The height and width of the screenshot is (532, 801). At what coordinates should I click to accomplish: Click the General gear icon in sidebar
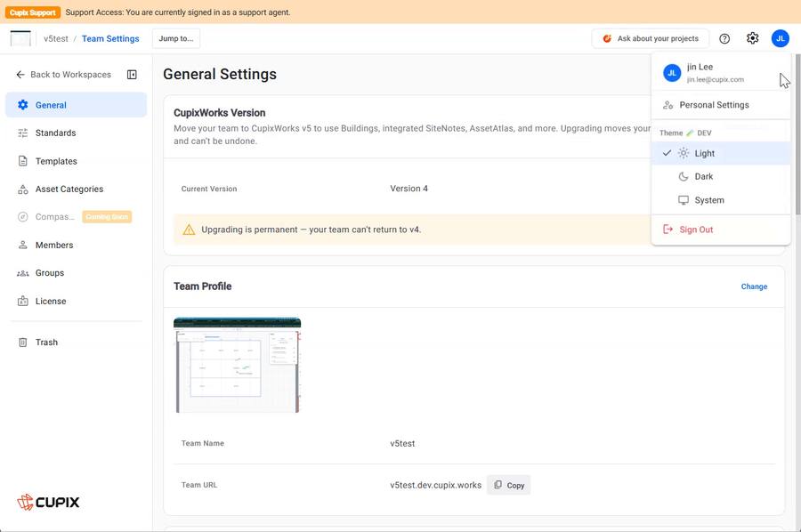click(23, 105)
